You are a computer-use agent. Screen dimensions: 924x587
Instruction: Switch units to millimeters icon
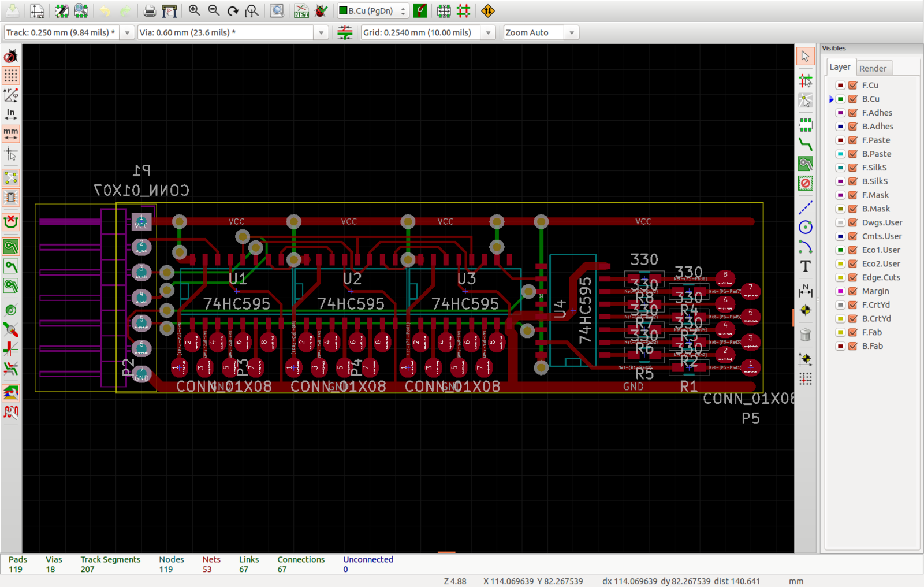pyautogui.click(x=10, y=134)
